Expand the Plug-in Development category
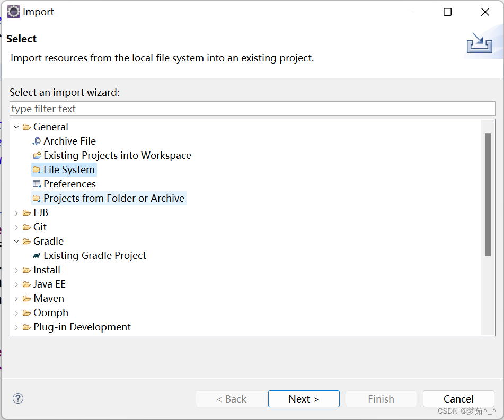The width and height of the screenshot is (504, 420). [x=16, y=327]
